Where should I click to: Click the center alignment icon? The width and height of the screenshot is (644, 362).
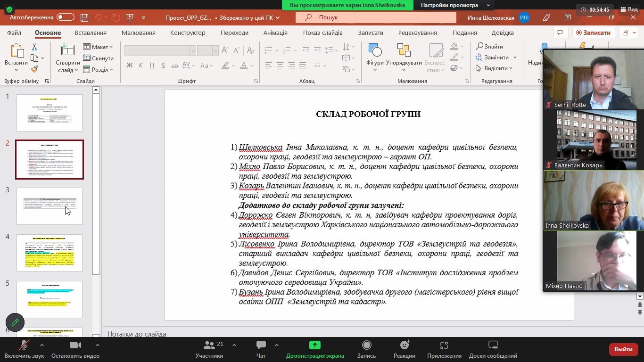[280, 65]
